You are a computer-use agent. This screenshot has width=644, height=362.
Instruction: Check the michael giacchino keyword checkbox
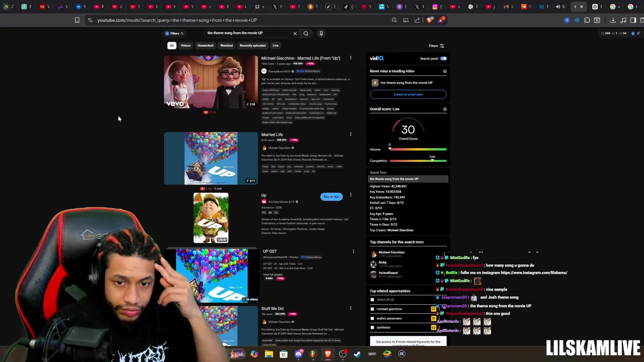coord(372,309)
